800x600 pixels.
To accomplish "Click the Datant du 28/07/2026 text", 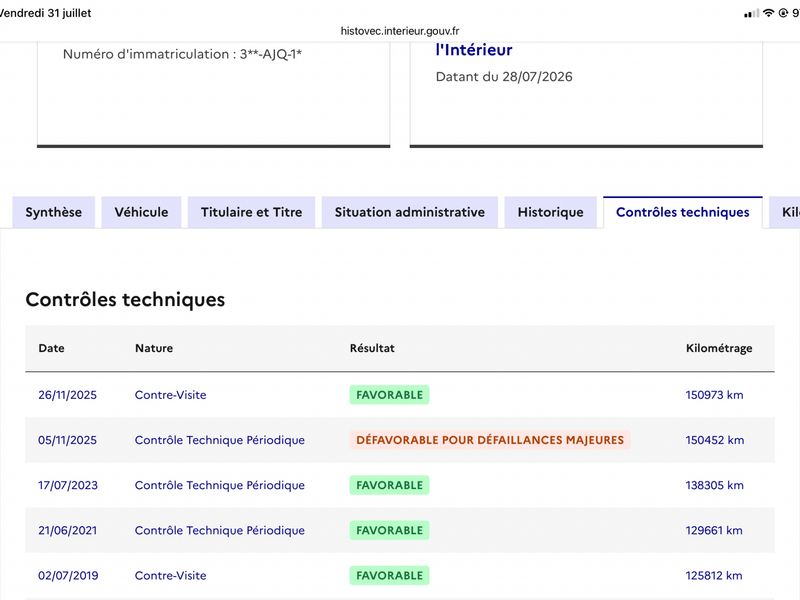I will click(x=504, y=77).
